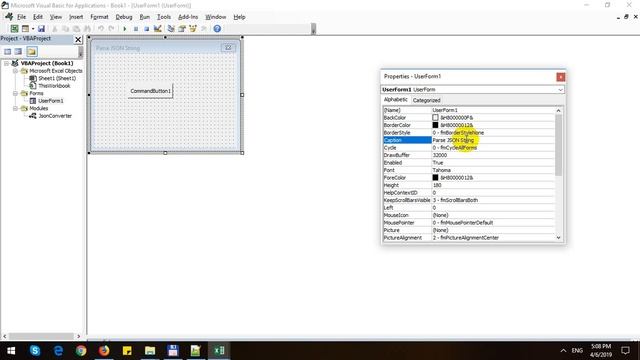Open the Edit menu

point(38,17)
